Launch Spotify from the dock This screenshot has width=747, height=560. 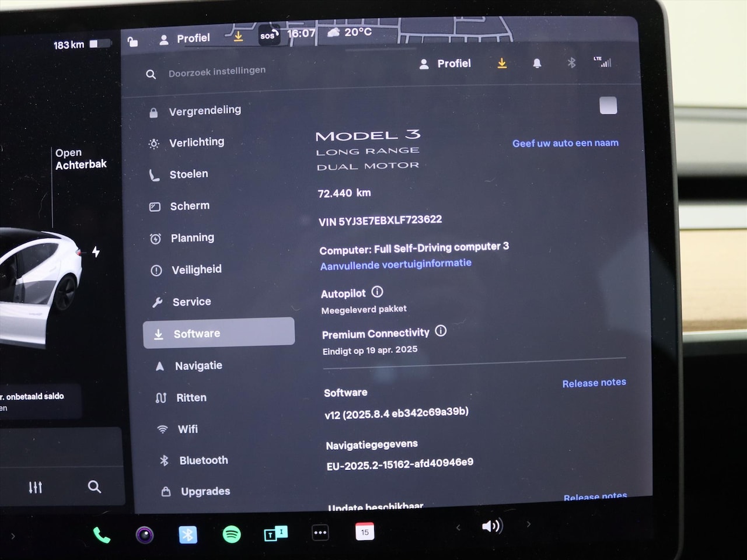coord(232,534)
